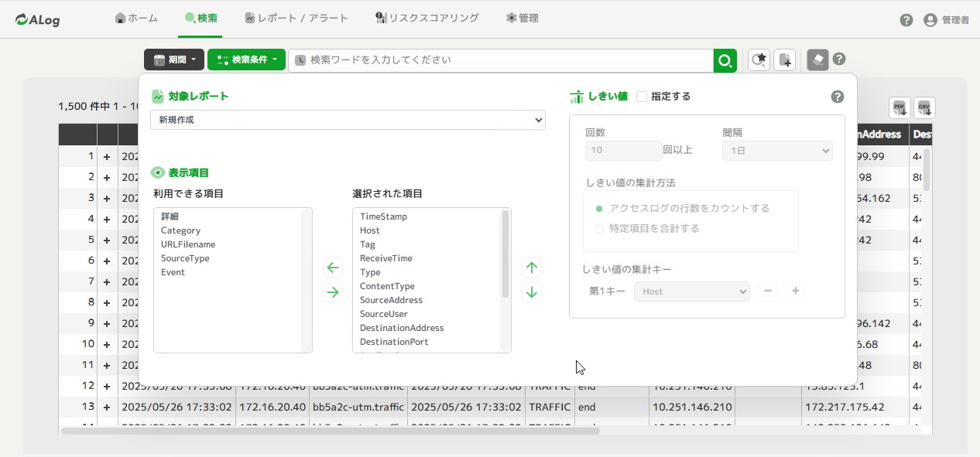The image size is (980, 457).
Task: Download results as PDF
Action: tap(899, 107)
